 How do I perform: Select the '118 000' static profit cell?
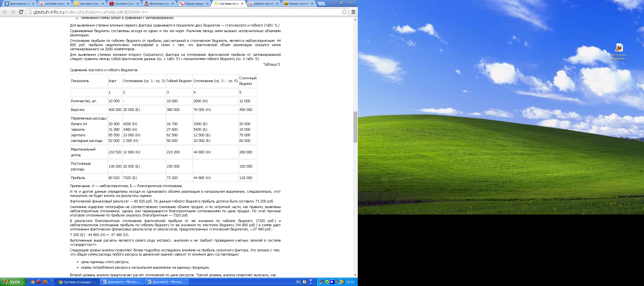[248, 178]
